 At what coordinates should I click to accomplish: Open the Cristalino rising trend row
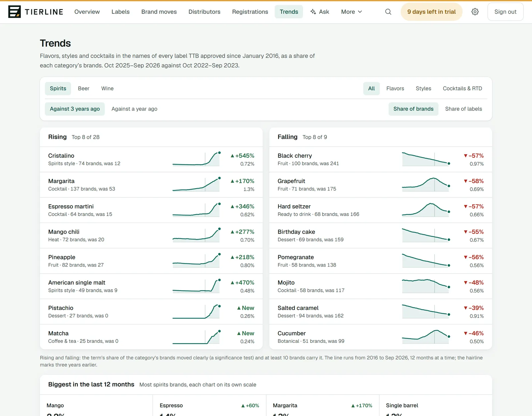click(151, 159)
